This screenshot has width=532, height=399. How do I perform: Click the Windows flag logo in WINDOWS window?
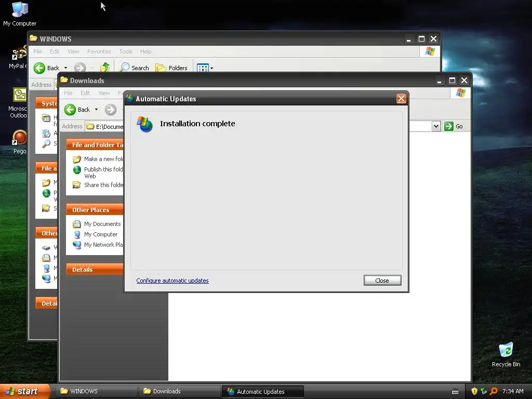(430, 51)
